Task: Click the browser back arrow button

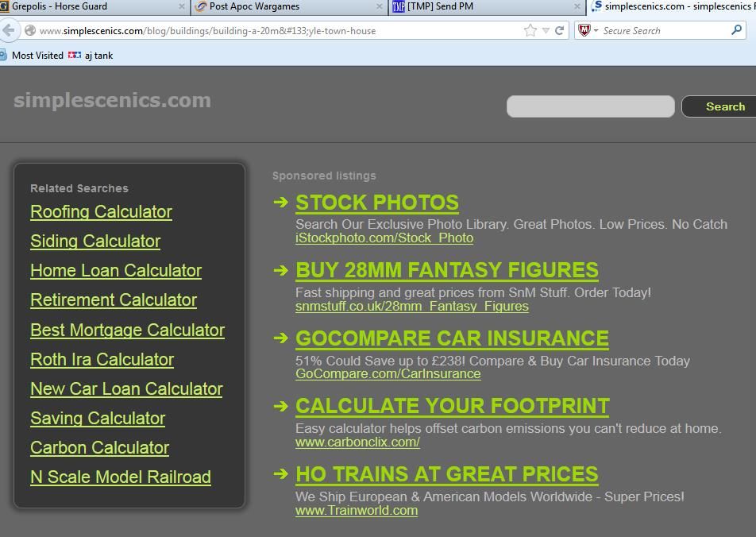Action: coord(8,30)
